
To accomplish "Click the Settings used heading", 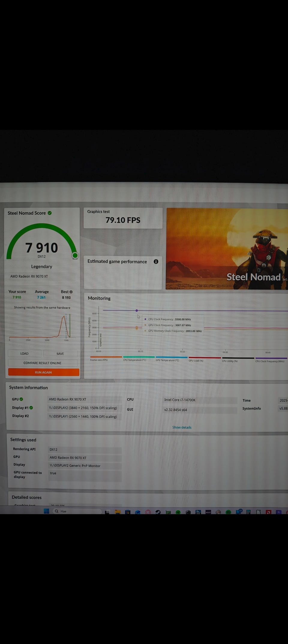I will tap(23, 440).
